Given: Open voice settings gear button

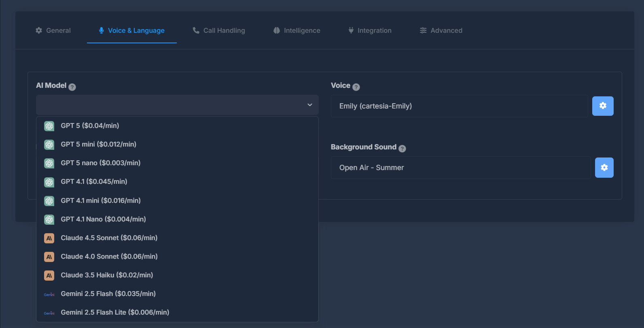Looking at the screenshot, I should (x=603, y=106).
